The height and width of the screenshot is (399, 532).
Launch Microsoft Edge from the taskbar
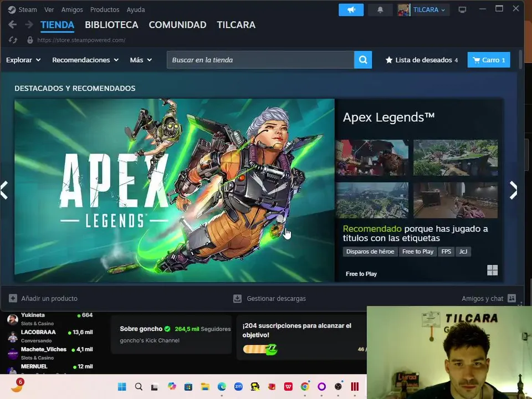(x=222, y=386)
